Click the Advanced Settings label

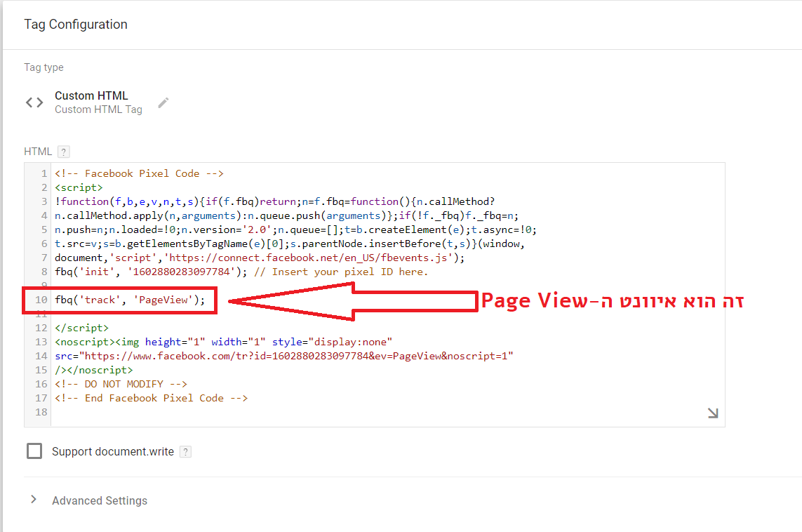100,501
